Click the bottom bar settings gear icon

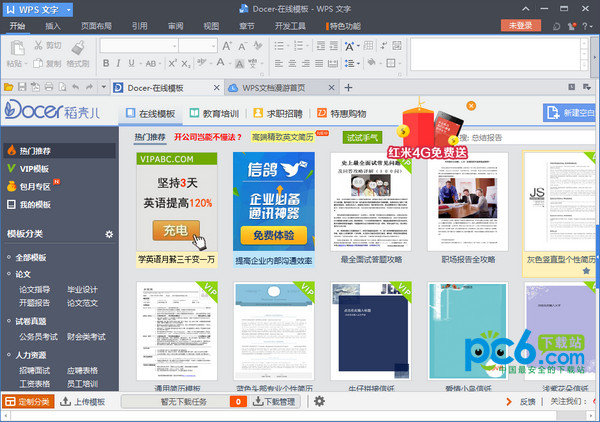320,401
